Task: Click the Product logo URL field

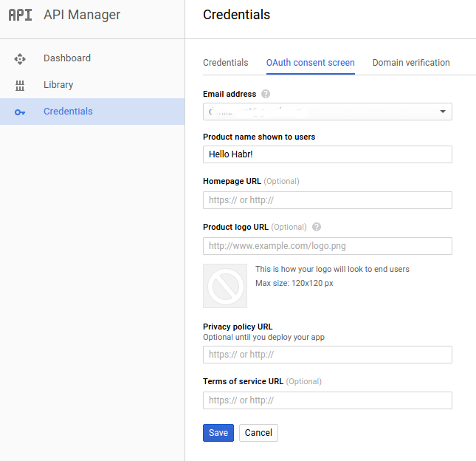Action: coord(327,246)
